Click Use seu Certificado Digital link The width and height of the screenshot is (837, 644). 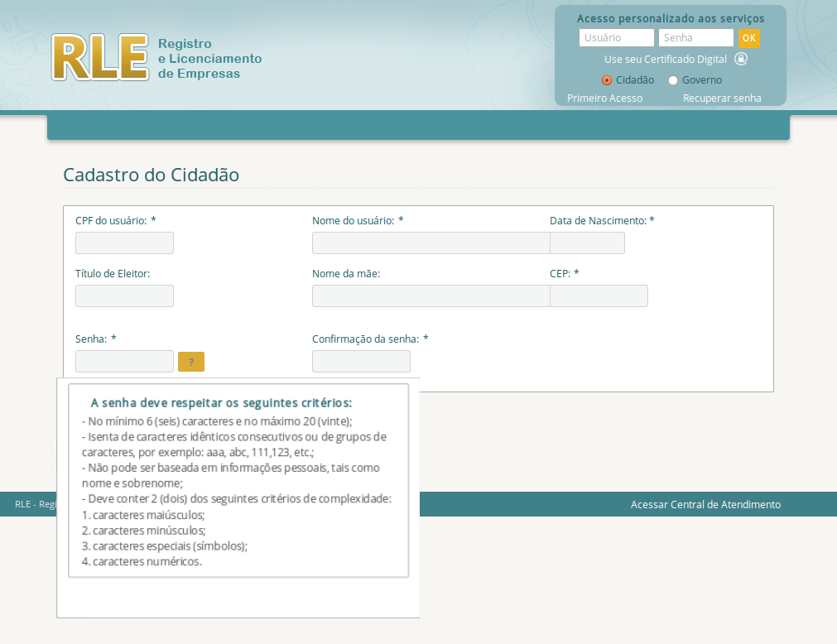point(666,60)
